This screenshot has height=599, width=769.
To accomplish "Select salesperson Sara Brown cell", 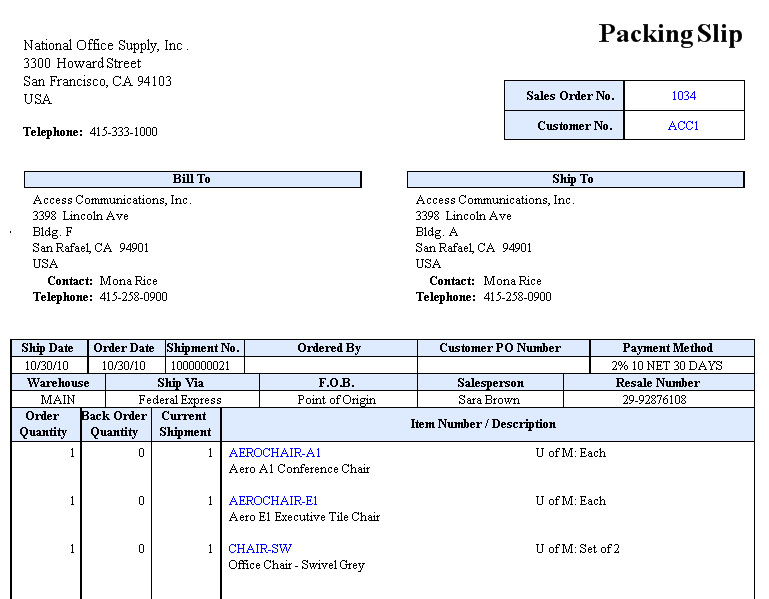I will [x=489, y=400].
